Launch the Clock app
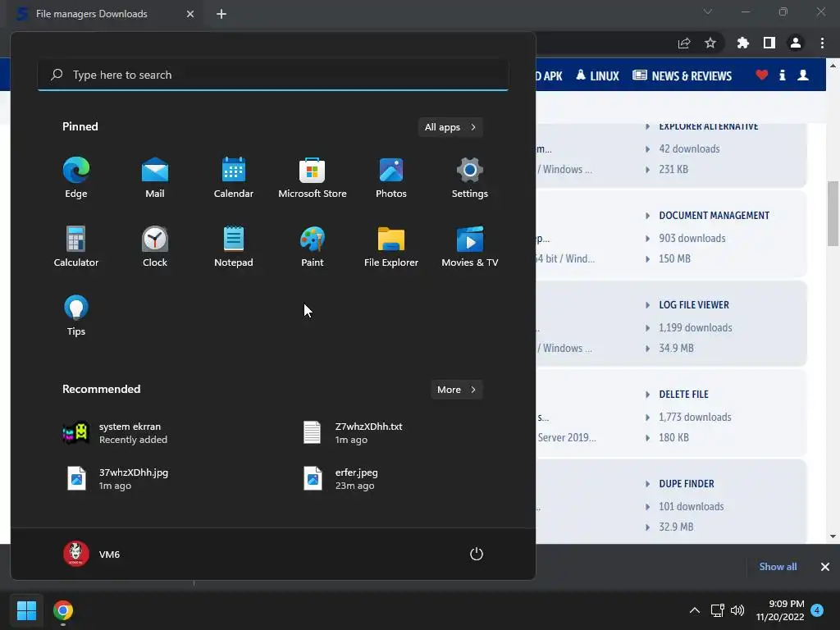840x630 pixels. pyautogui.click(x=155, y=246)
